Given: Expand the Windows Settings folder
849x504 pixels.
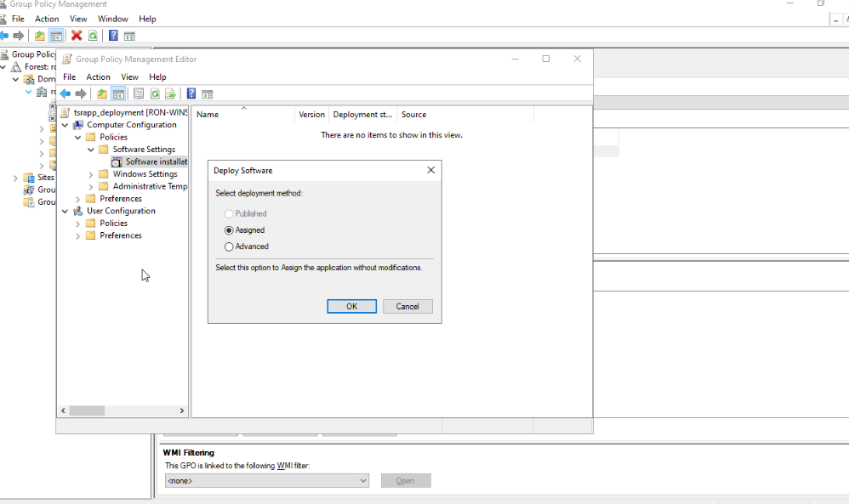Looking at the screenshot, I should [92, 174].
